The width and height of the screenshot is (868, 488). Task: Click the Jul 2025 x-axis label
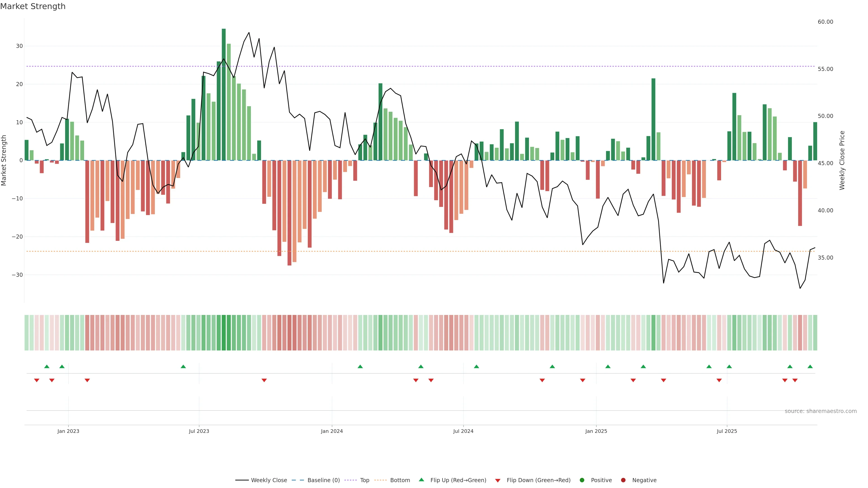727,431
